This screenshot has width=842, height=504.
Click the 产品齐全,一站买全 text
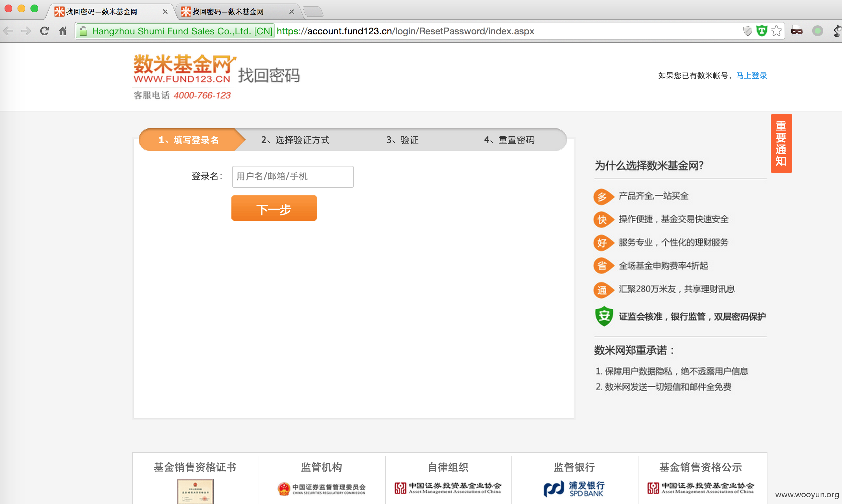point(653,196)
